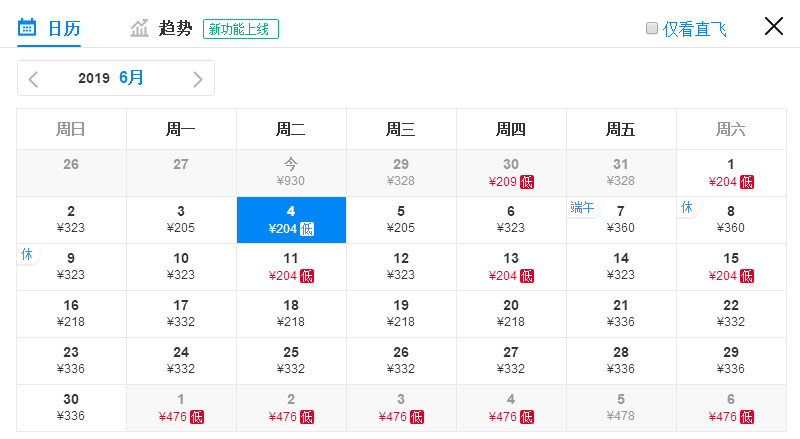
Task: Select the 日历 tab
Action: 64,28
